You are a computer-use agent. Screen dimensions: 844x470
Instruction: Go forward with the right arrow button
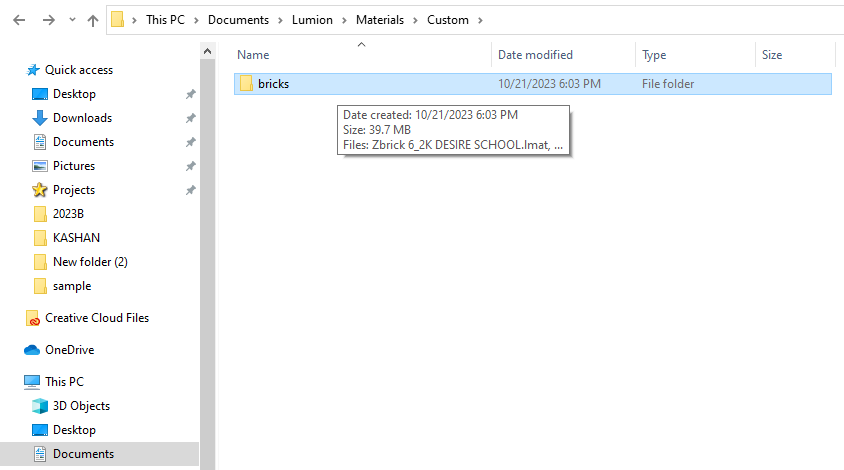48,20
